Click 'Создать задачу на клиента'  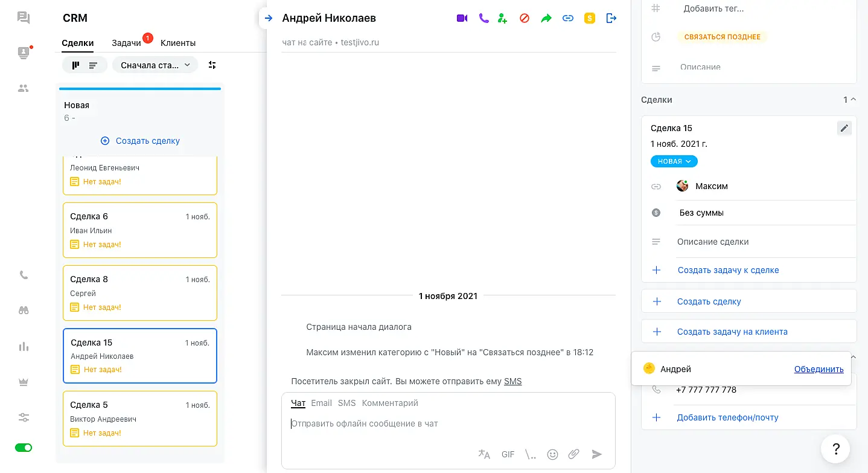coord(749,332)
